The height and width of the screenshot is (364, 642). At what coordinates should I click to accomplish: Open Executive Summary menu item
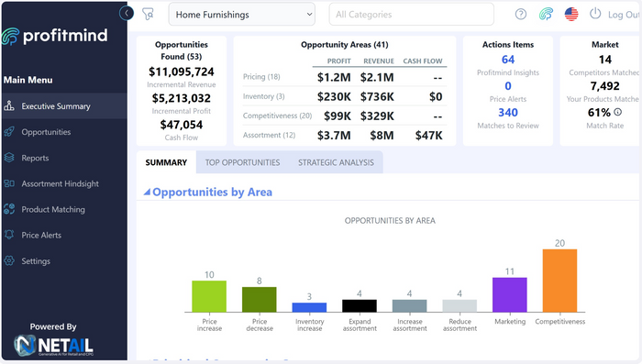coord(64,106)
